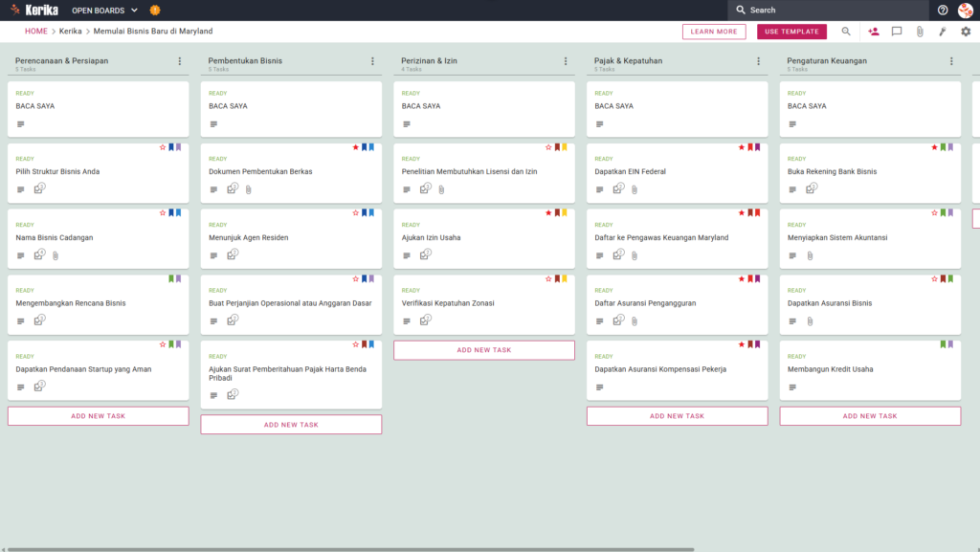The height and width of the screenshot is (552, 980).
Task: Open description icon on Membangun Kredit Usaha
Action: click(x=792, y=387)
